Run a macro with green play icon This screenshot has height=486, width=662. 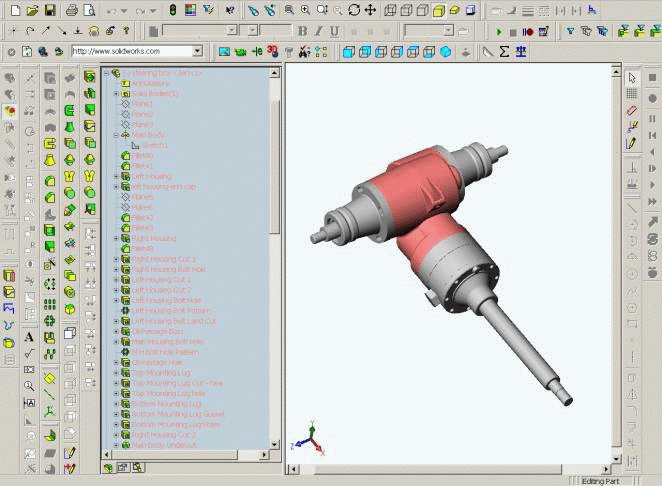click(499, 32)
